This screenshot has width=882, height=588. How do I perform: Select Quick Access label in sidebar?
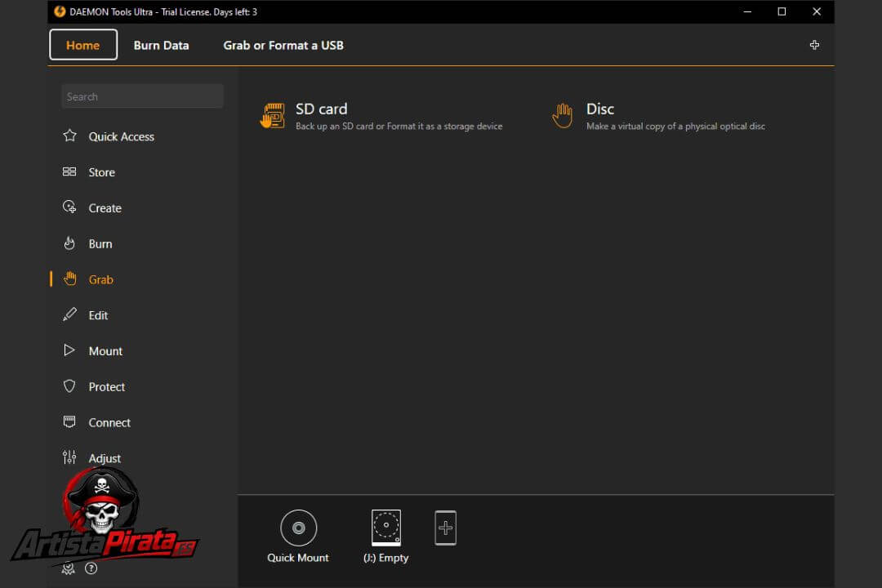121,136
